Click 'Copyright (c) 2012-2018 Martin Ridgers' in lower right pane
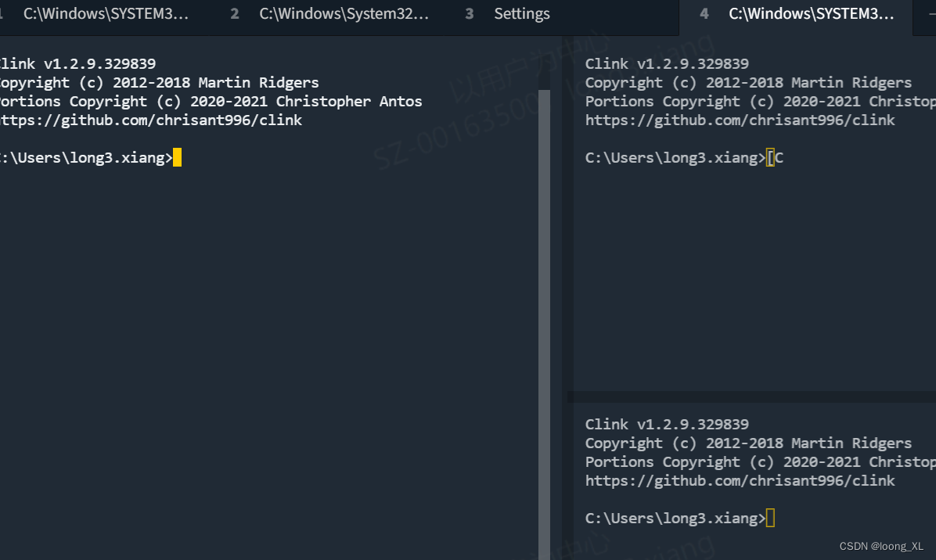 [748, 443]
